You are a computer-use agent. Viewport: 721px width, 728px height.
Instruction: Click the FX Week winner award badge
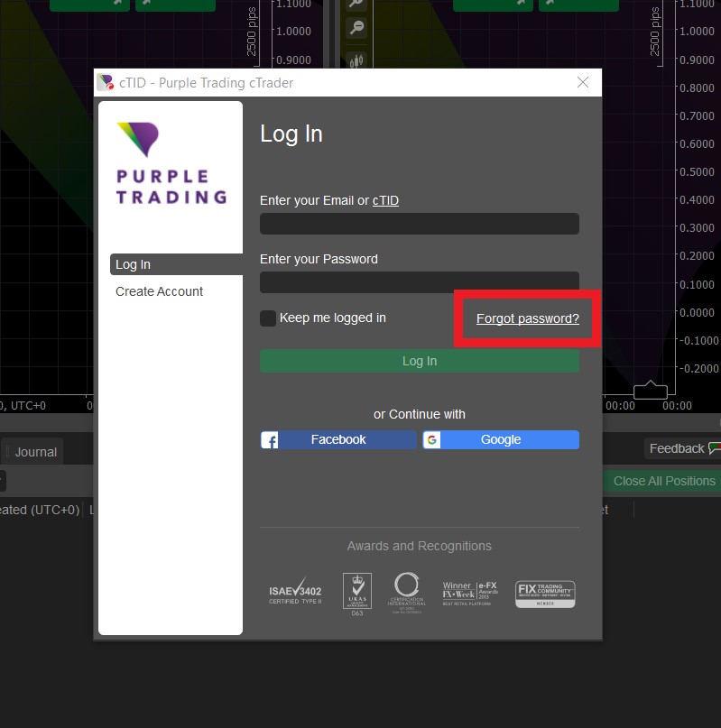coord(470,594)
